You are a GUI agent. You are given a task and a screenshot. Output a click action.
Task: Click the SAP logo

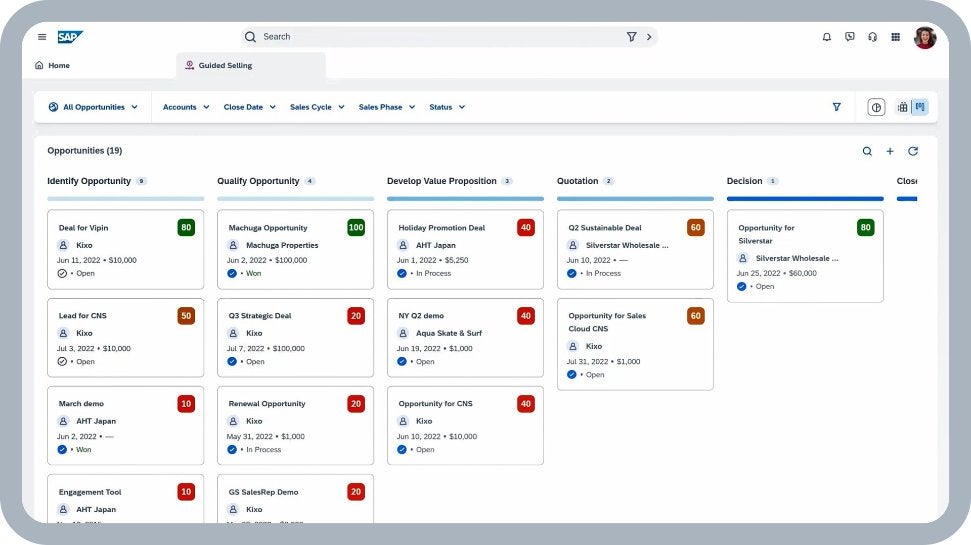(70, 37)
